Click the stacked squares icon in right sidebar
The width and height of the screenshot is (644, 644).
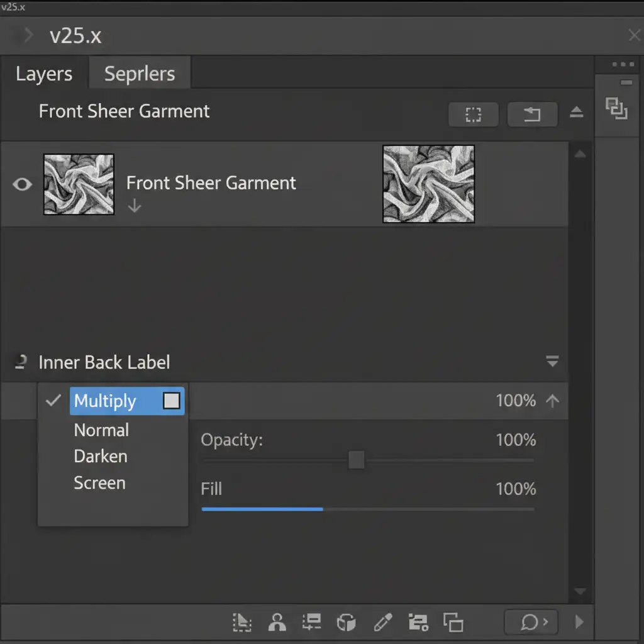click(x=616, y=108)
